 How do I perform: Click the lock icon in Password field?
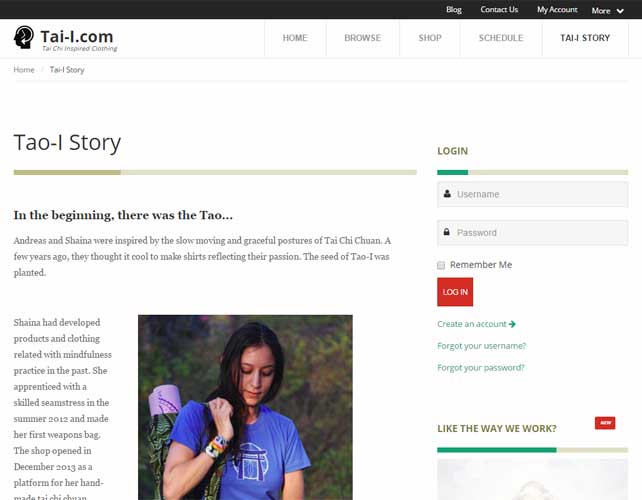pyautogui.click(x=447, y=232)
